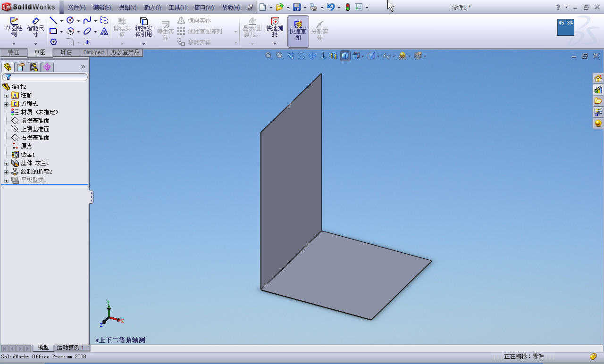Select the sketch Text tool
Viewport: 604px width, 364px height.
(x=104, y=31)
